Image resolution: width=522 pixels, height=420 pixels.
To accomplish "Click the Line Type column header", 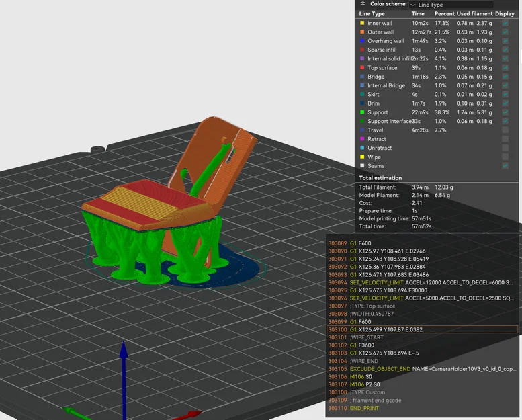I will [372, 13].
